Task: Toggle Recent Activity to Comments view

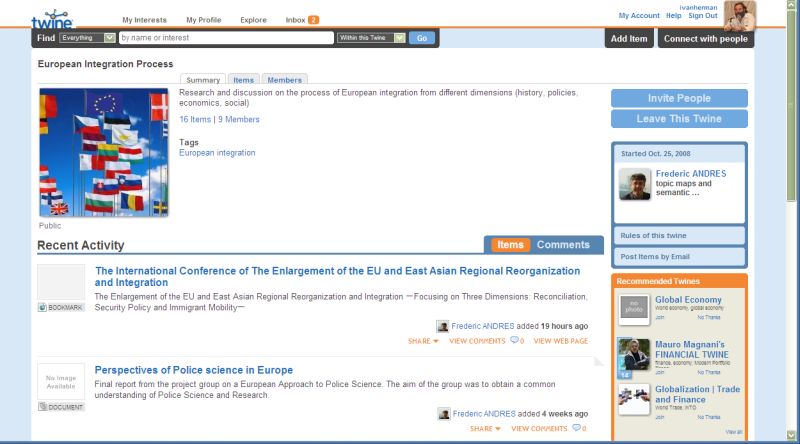Action: point(563,245)
